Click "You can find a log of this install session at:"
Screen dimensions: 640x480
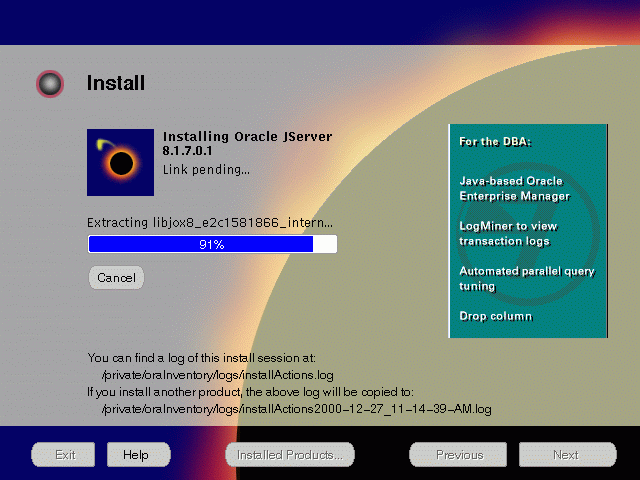click(202, 358)
